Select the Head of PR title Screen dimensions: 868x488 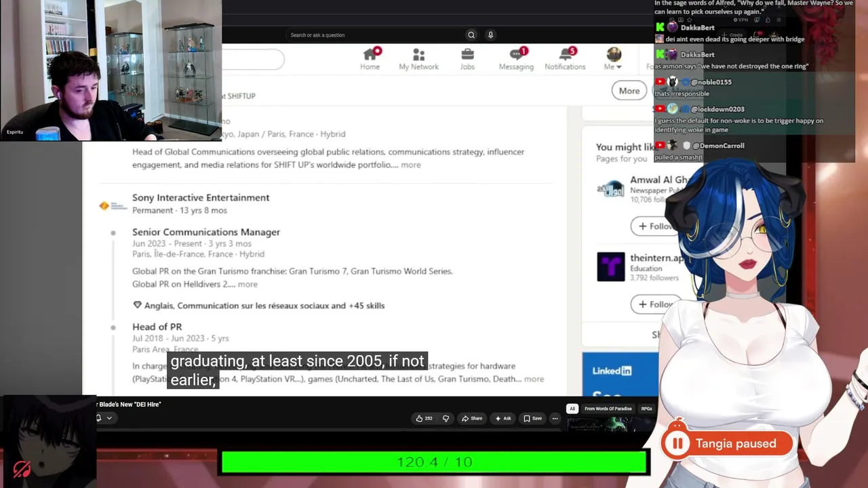tap(157, 327)
